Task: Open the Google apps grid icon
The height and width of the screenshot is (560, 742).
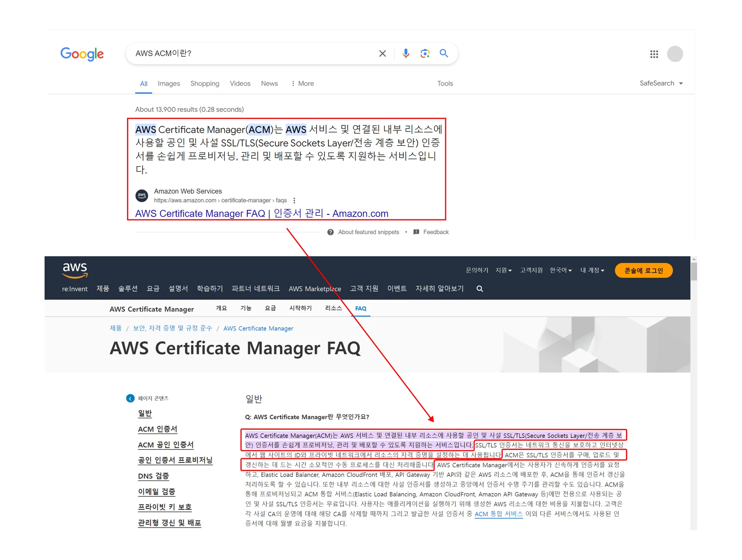Action: coord(654,54)
